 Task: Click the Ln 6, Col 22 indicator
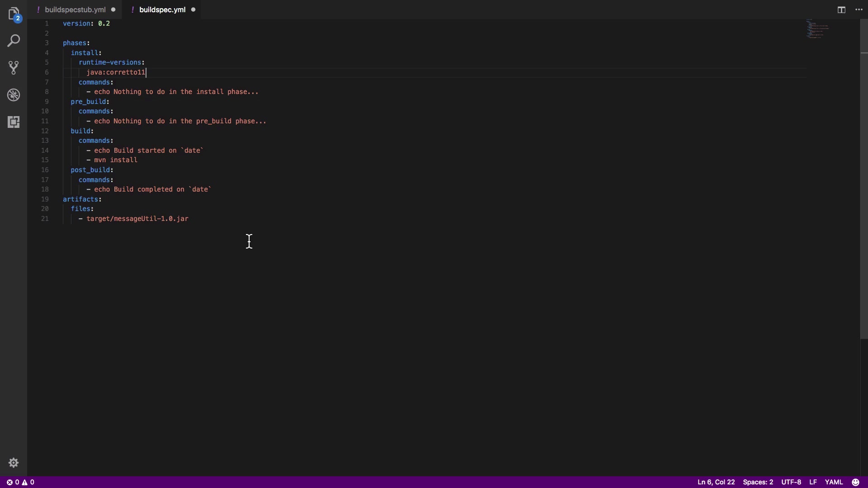point(716,482)
